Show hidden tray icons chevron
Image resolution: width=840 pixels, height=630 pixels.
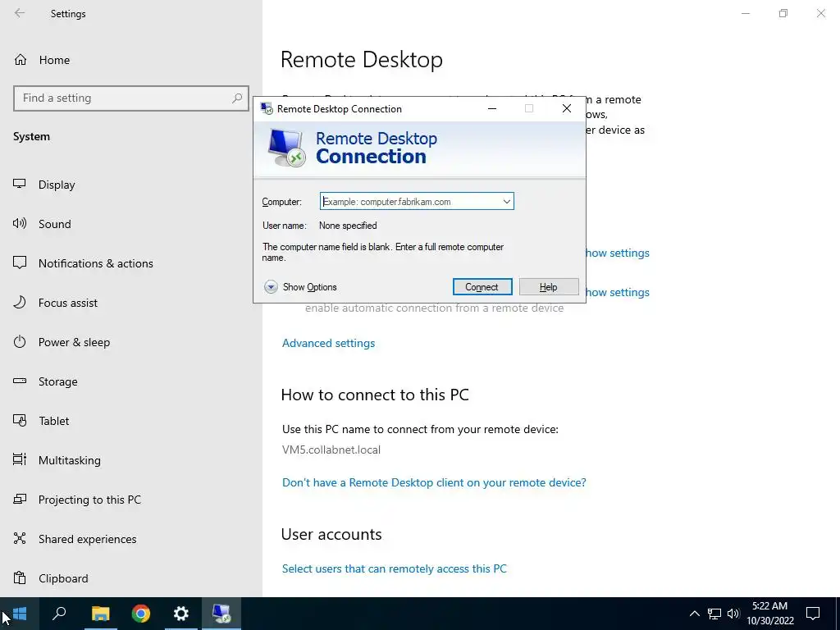coord(694,614)
